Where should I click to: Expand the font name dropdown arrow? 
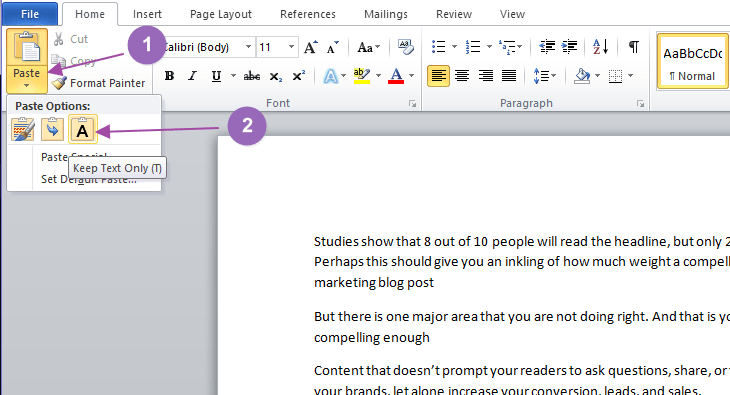(x=249, y=47)
